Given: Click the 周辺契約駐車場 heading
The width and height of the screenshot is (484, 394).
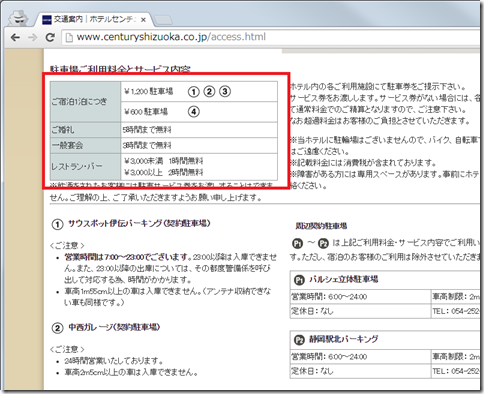Looking at the screenshot, I should tap(321, 226).
